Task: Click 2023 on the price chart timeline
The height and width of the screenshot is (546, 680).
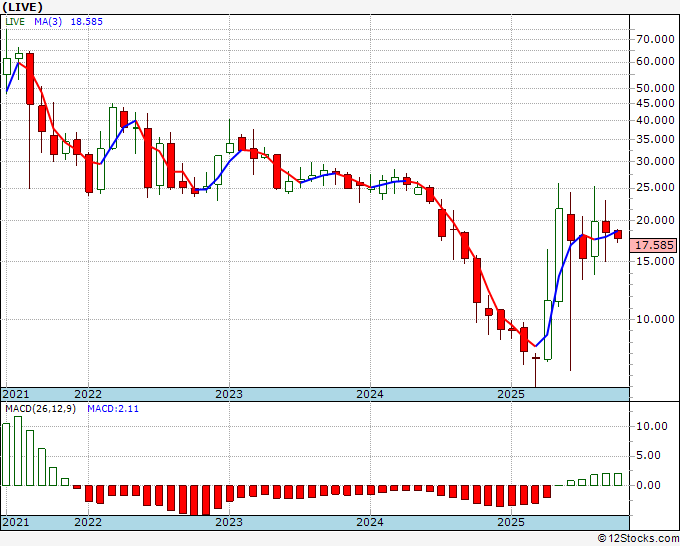Action: [229, 394]
